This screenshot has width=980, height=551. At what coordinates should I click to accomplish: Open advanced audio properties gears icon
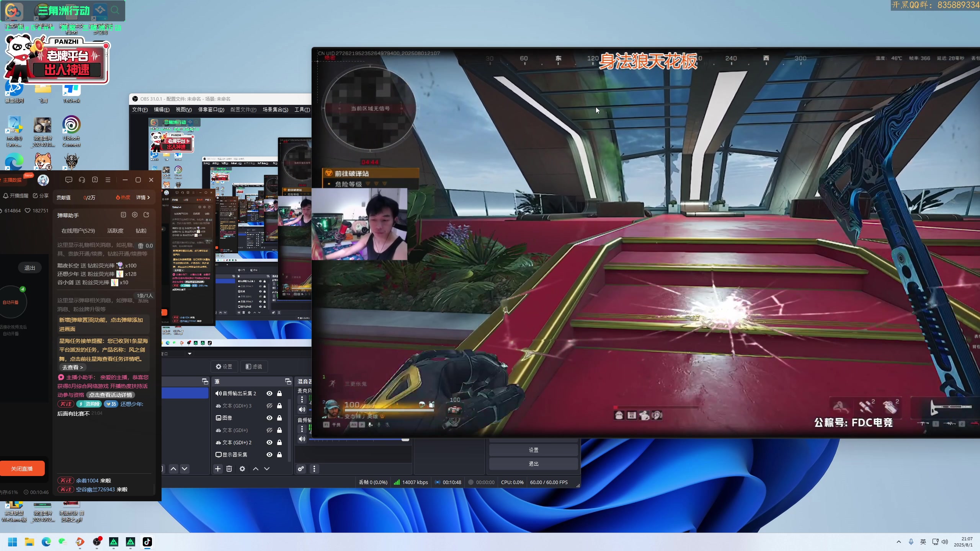(x=301, y=469)
